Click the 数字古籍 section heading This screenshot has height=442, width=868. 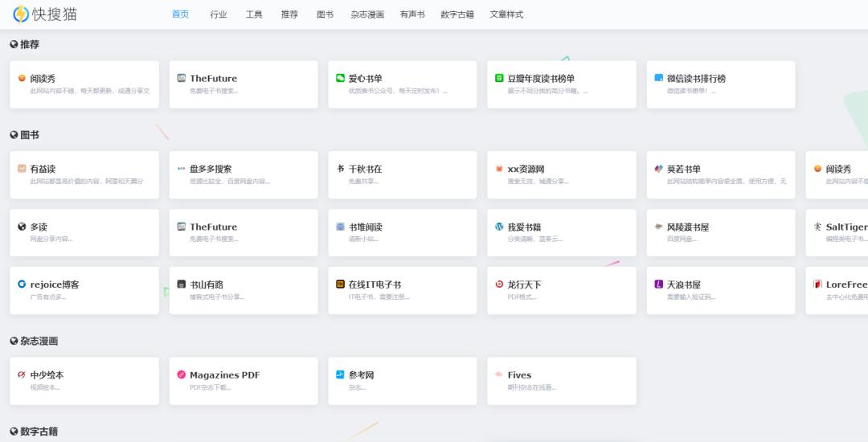(x=34, y=432)
